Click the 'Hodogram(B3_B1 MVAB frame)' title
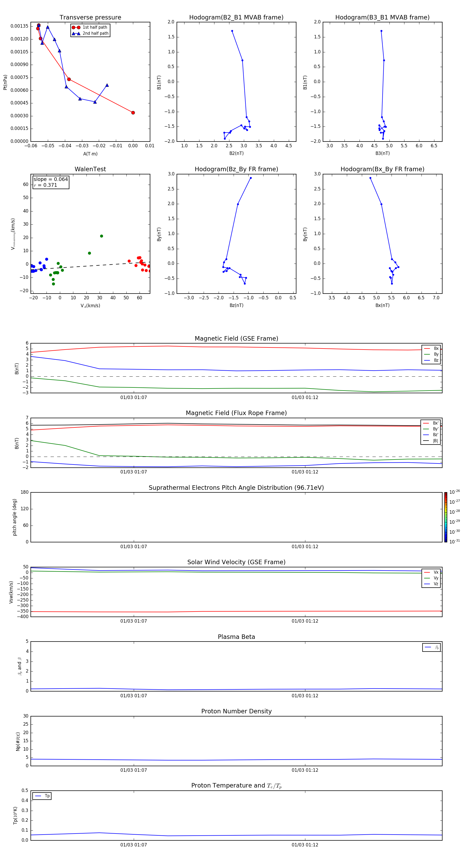The height and width of the screenshot is (868, 473). tap(382, 18)
